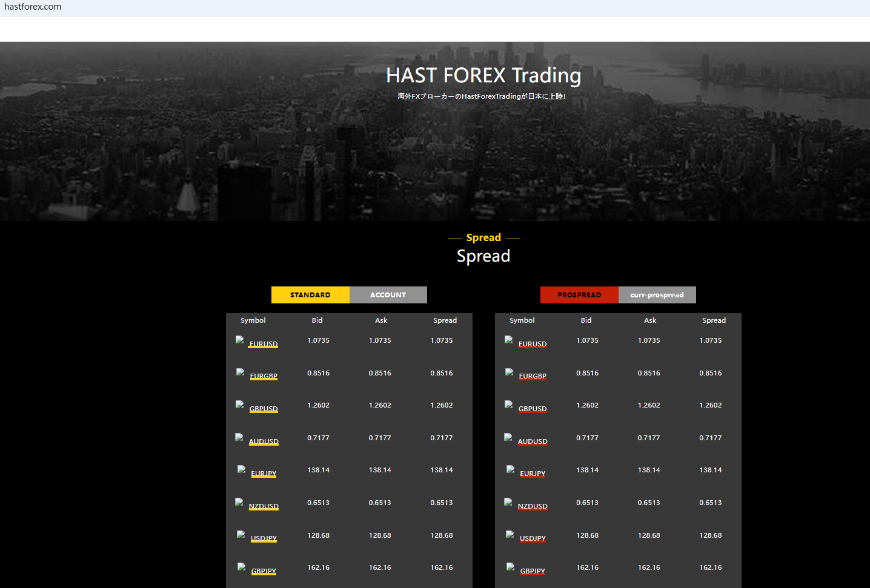Click the broken flag image beside EURGBP in the Prospread table

[510, 372]
